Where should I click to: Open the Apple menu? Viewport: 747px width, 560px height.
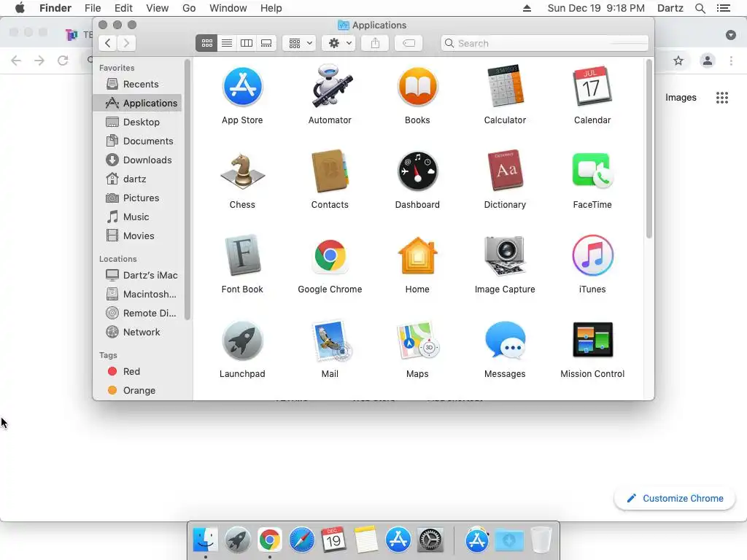pyautogui.click(x=20, y=8)
